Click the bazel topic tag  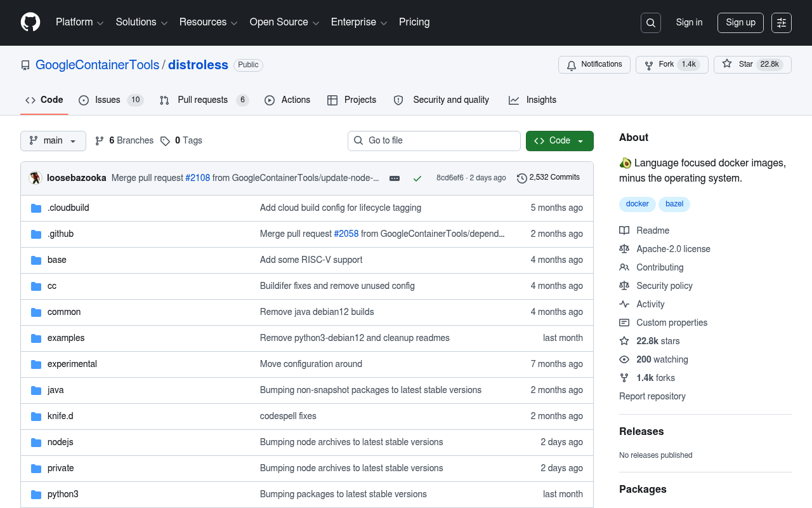674,204
